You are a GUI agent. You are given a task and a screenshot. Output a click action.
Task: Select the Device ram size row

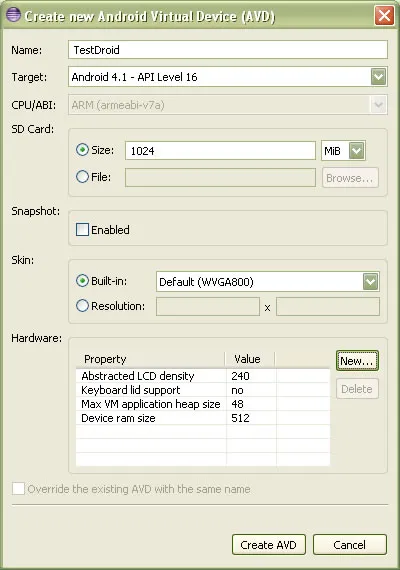click(203, 418)
